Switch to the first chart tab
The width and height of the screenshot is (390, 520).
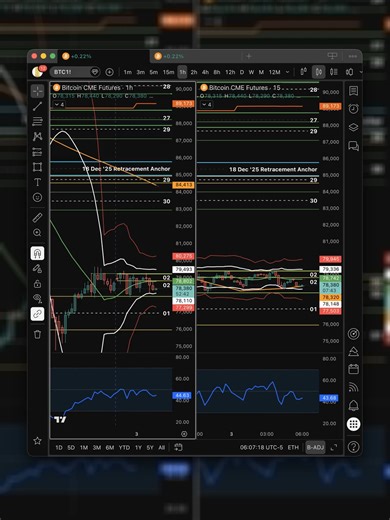pos(104,56)
